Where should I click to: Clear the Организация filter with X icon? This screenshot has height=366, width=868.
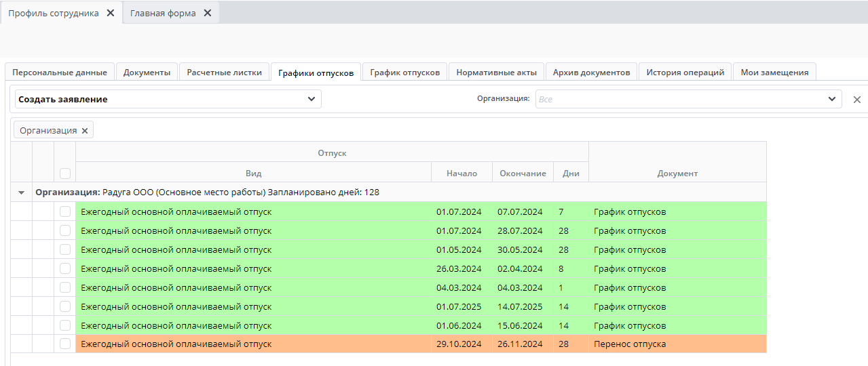click(856, 100)
